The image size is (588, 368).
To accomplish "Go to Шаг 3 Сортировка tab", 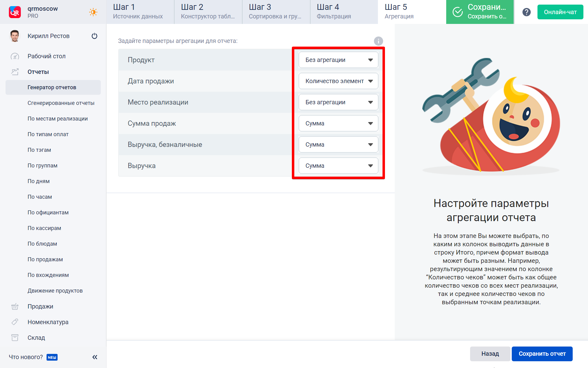I will (276, 12).
